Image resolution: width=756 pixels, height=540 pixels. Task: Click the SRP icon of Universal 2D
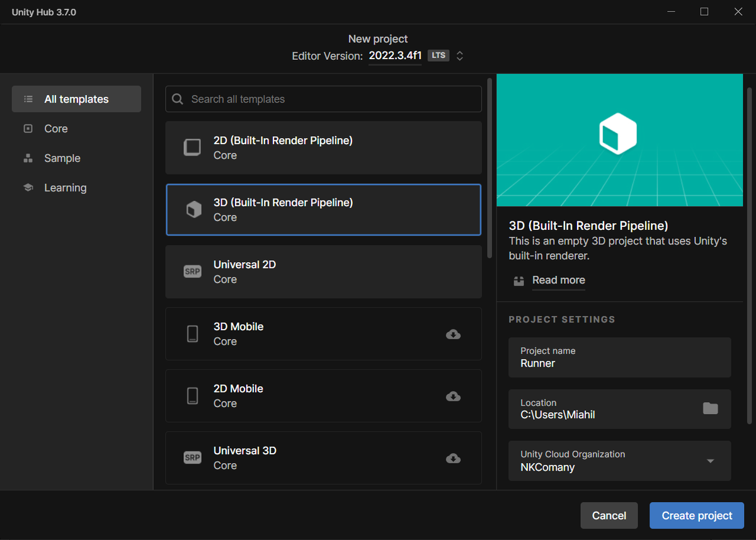192,272
